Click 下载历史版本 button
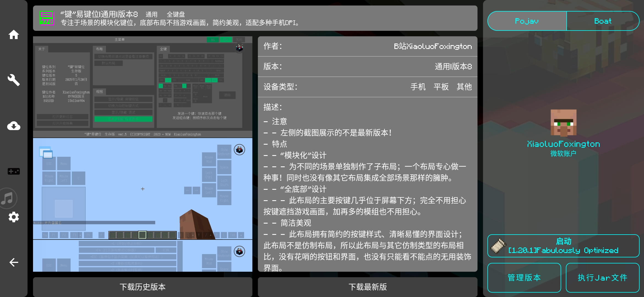The image size is (644, 297). pos(143,287)
